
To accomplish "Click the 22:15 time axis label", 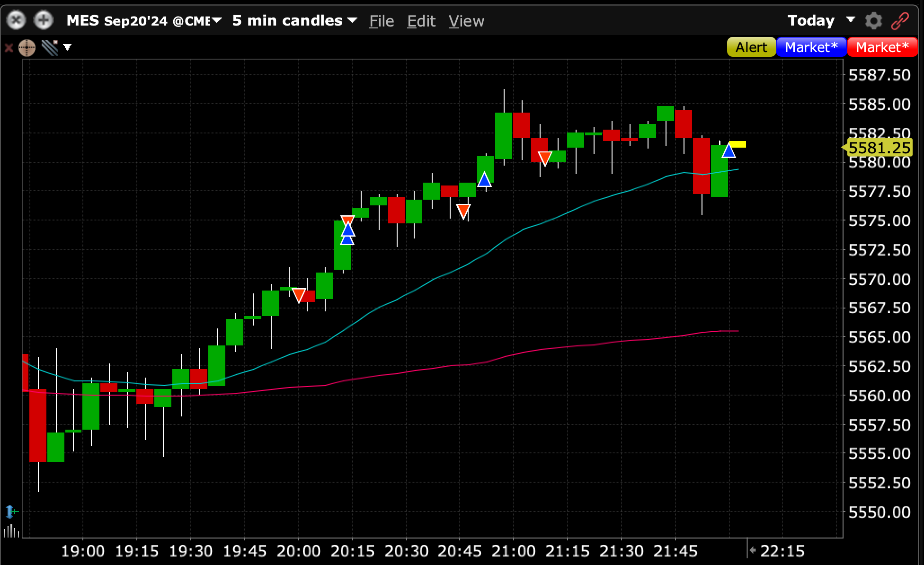I will click(782, 551).
